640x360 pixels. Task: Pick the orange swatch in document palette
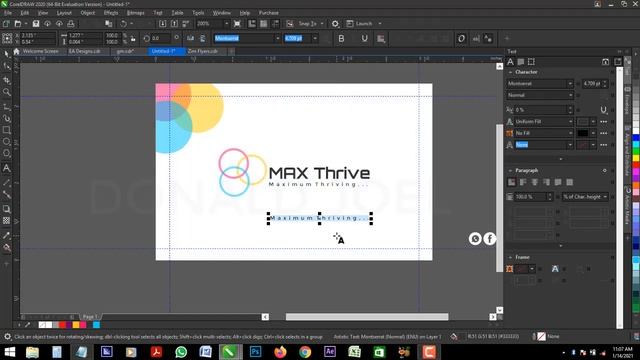pyautogui.click(x=76, y=325)
